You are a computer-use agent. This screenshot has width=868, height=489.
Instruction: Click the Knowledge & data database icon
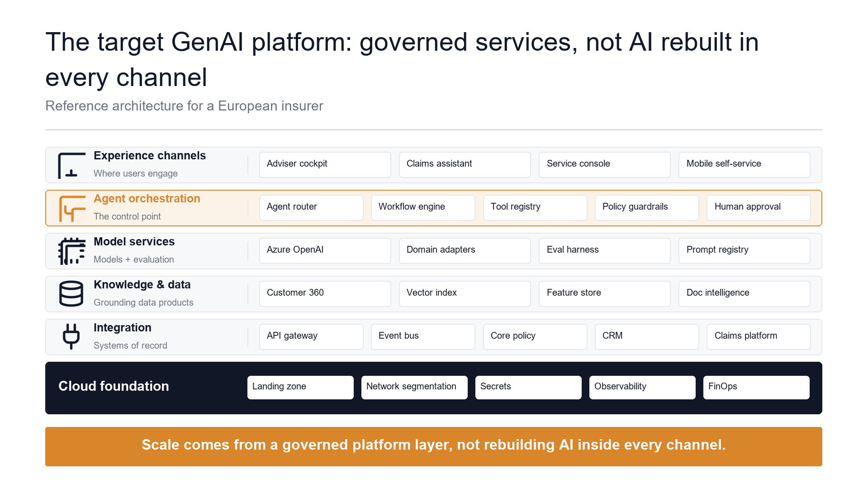pos(71,294)
